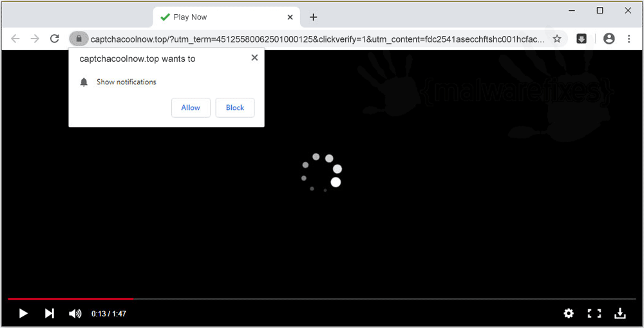Image resolution: width=644 pixels, height=328 pixels.
Task: Click the browser back arrow
Action: [x=15, y=39]
